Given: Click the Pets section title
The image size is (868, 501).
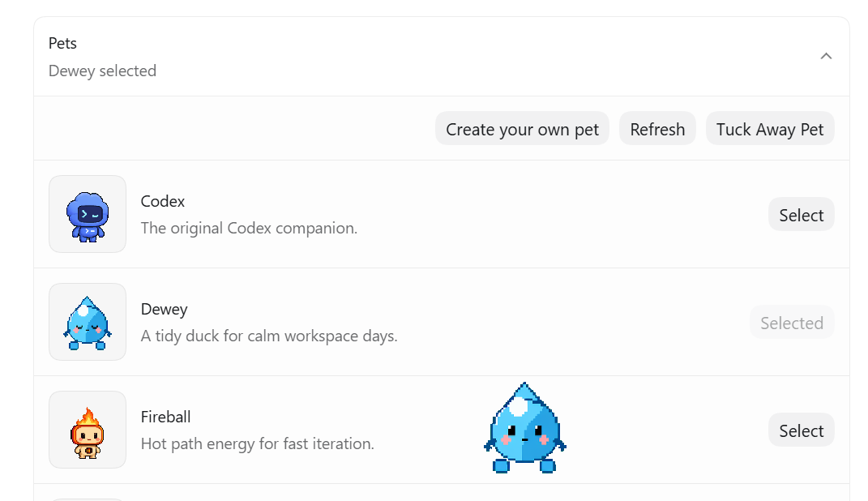Looking at the screenshot, I should 62,43.
